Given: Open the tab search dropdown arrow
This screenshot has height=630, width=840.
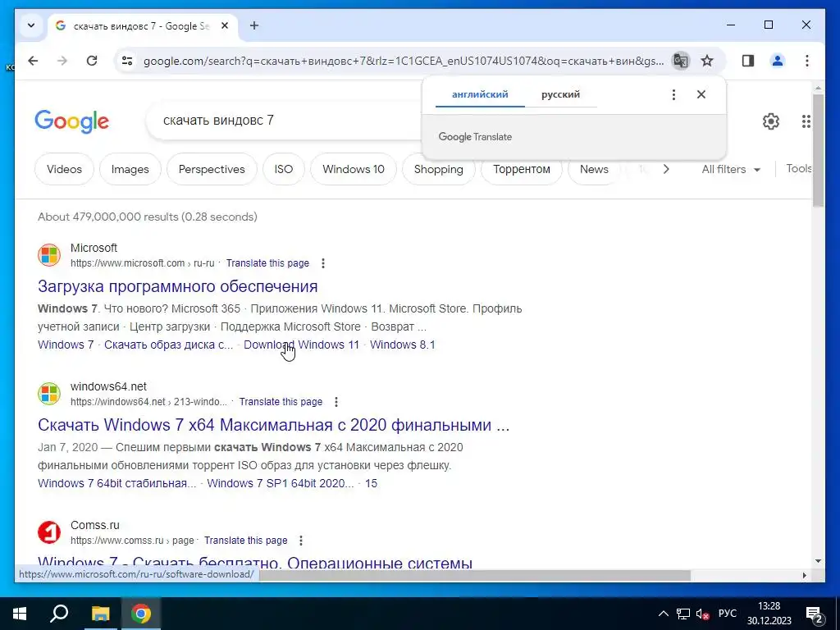Looking at the screenshot, I should click(31, 25).
